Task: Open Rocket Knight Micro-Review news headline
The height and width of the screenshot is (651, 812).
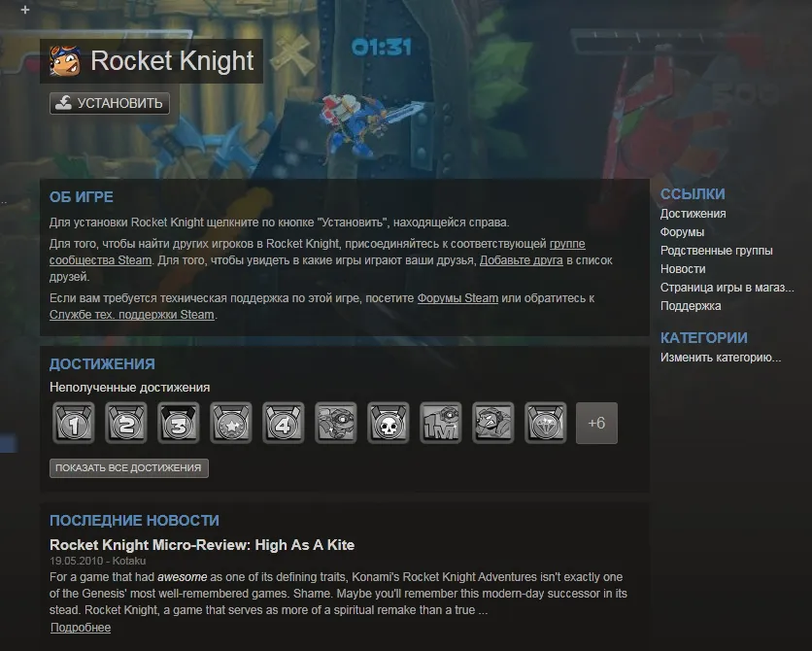Action: (202, 545)
